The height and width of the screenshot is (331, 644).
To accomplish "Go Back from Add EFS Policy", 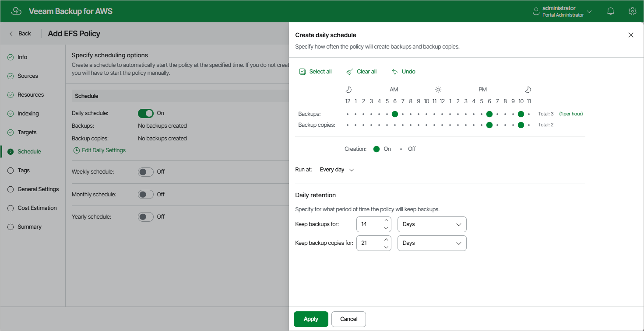I will (x=20, y=34).
